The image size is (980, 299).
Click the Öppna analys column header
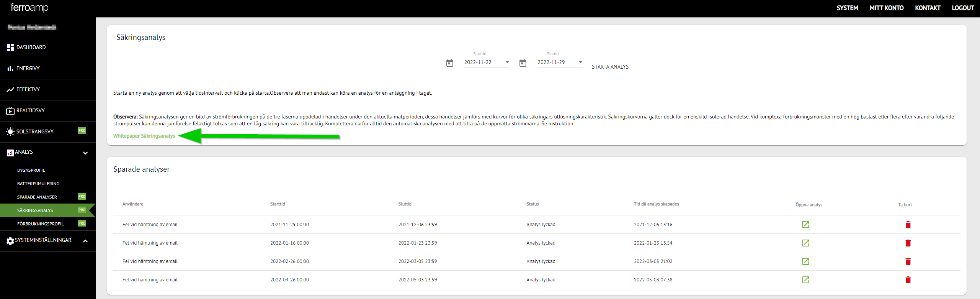click(x=809, y=205)
